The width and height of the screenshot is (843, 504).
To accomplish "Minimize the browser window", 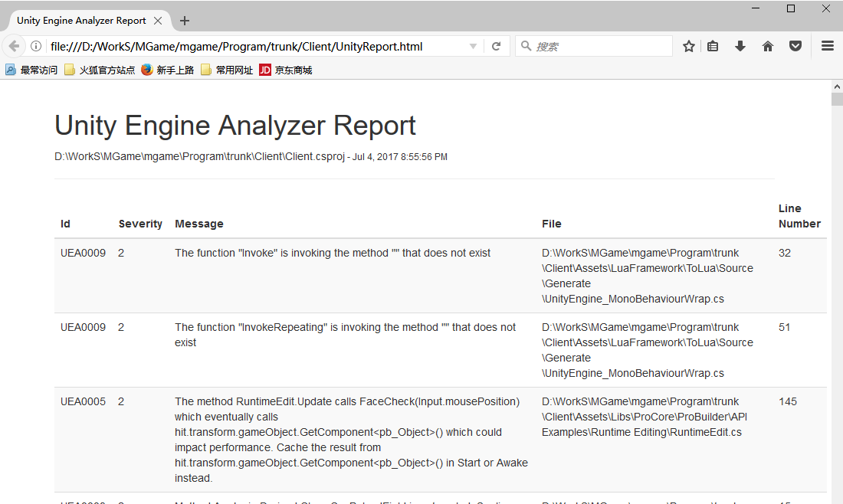I will point(756,8).
